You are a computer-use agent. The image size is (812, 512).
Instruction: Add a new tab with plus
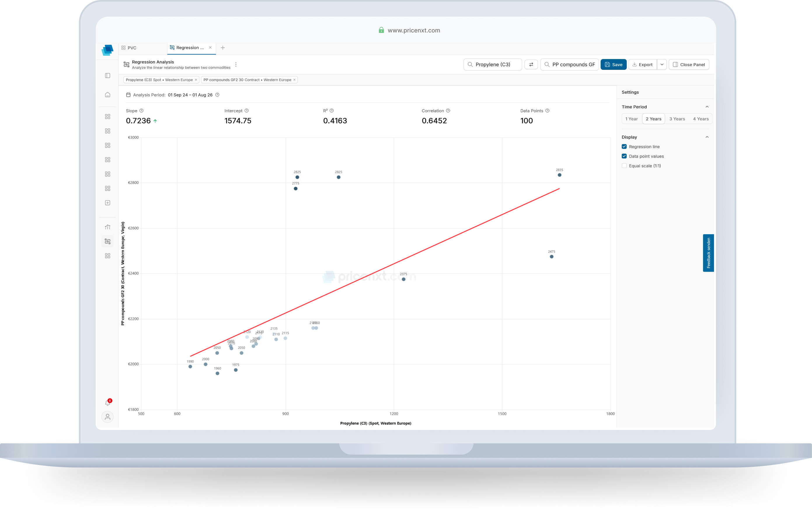223,48
